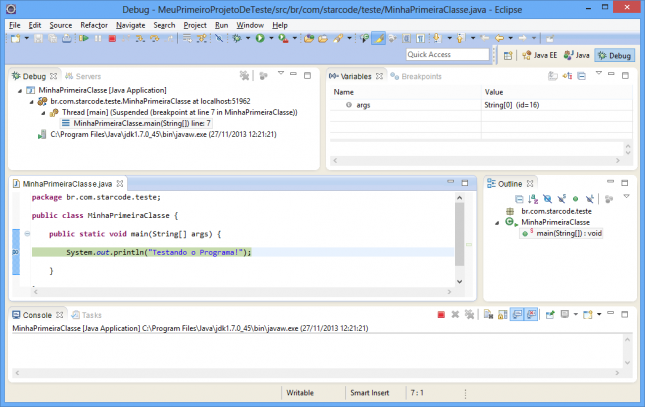Click the green Run launch icon
The height and width of the screenshot is (407, 645).
point(260,38)
